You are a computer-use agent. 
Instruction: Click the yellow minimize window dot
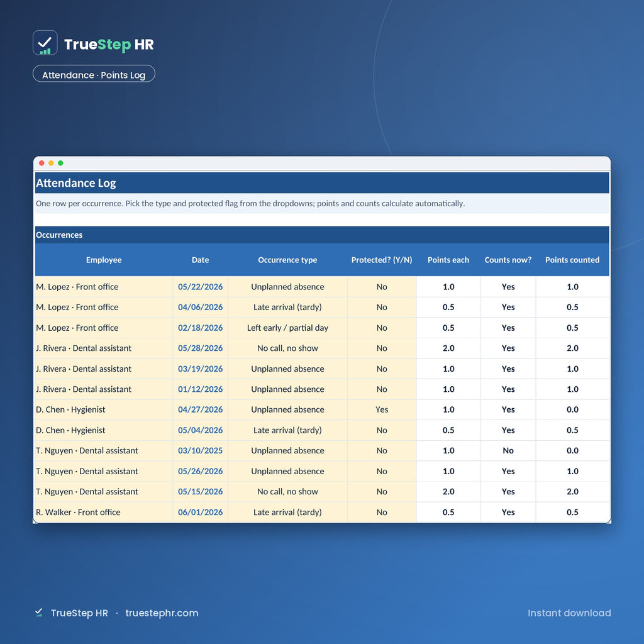(x=51, y=163)
